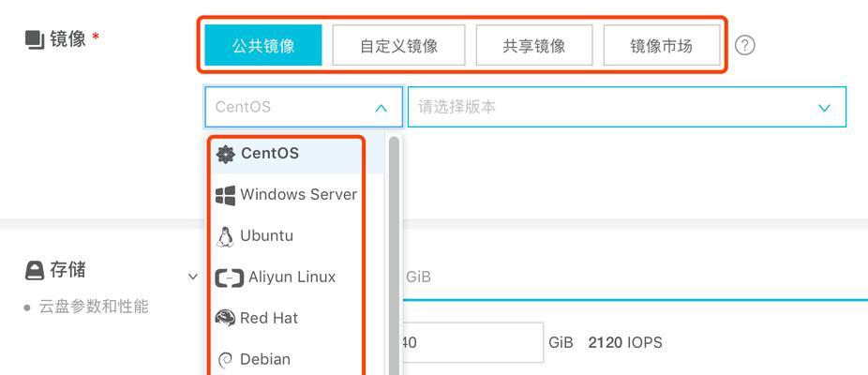Click the 2120 IOPS value text

(x=625, y=343)
